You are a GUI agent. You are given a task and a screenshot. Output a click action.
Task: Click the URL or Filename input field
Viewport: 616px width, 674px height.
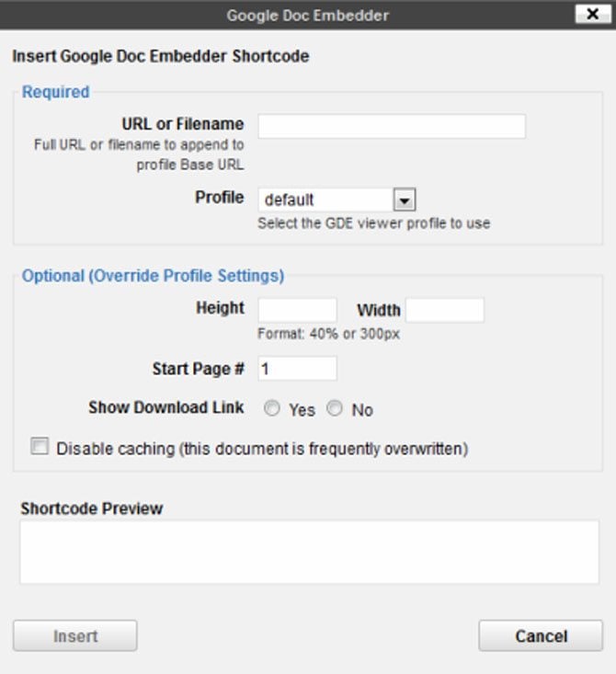click(x=391, y=126)
